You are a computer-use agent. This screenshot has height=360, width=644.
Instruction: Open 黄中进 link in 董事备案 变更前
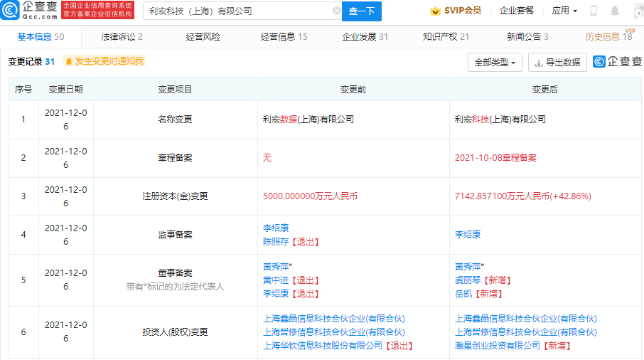point(276,280)
